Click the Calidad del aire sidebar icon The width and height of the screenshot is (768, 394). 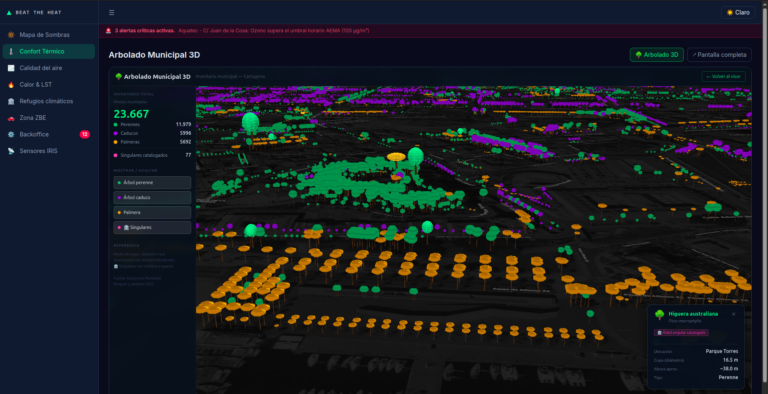[11, 68]
